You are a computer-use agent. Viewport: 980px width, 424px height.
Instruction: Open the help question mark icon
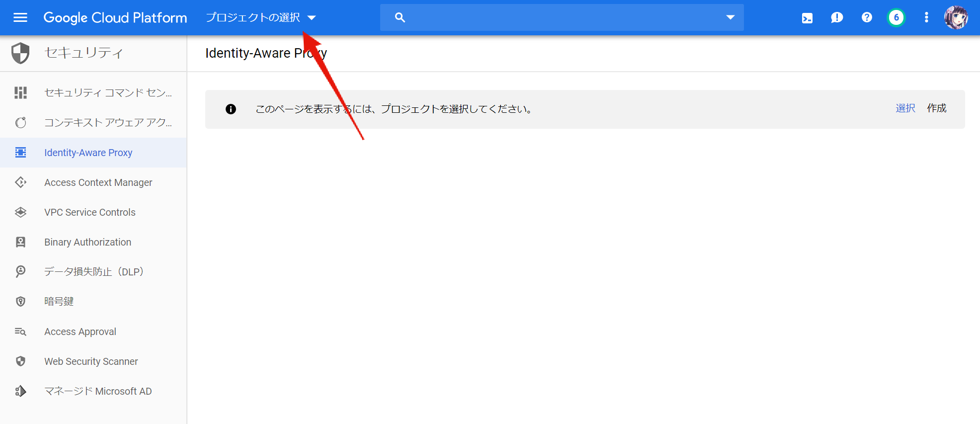click(867, 18)
